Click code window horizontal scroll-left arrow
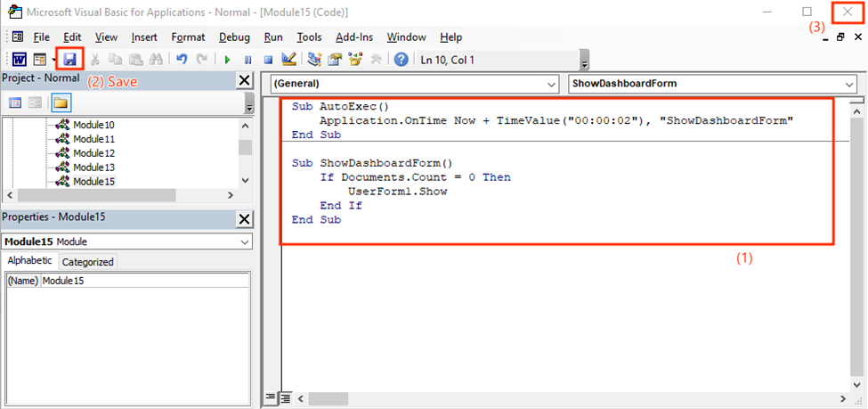The width and height of the screenshot is (868, 409). [301, 398]
